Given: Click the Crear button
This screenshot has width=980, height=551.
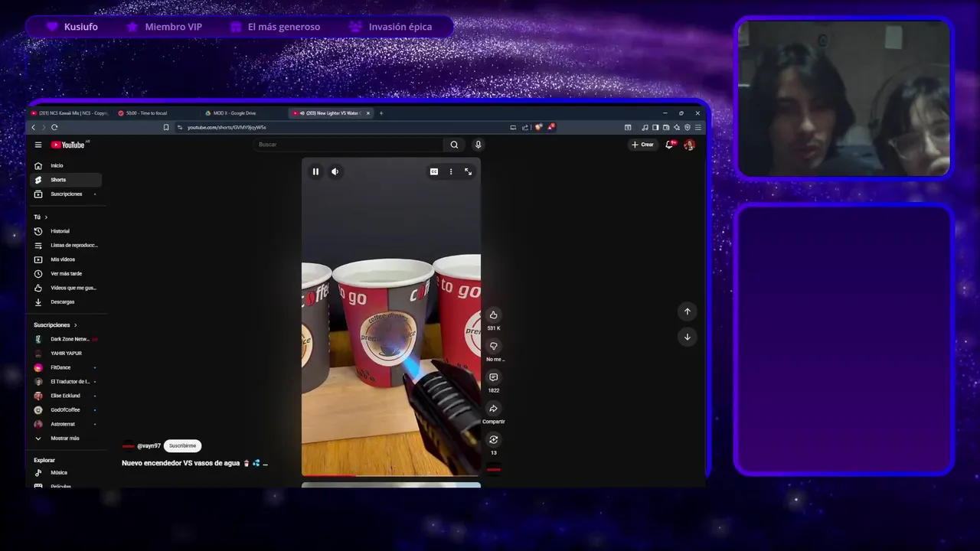Looking at the screenshot, I should pos(643,145).
